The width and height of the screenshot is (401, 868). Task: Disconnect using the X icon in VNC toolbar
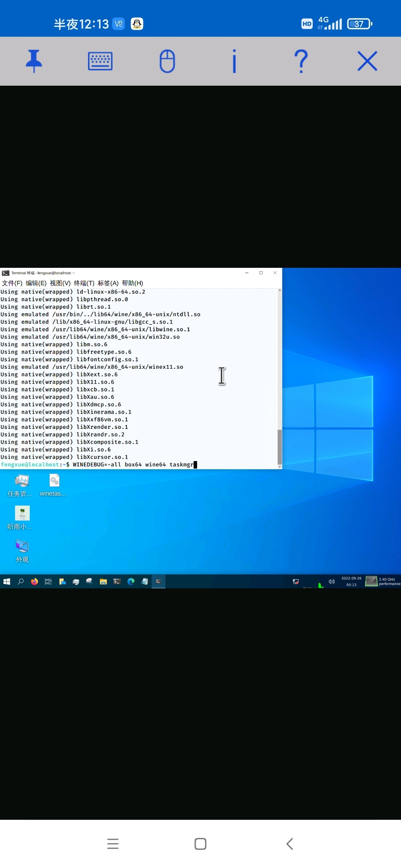click(x=368, y=61)
